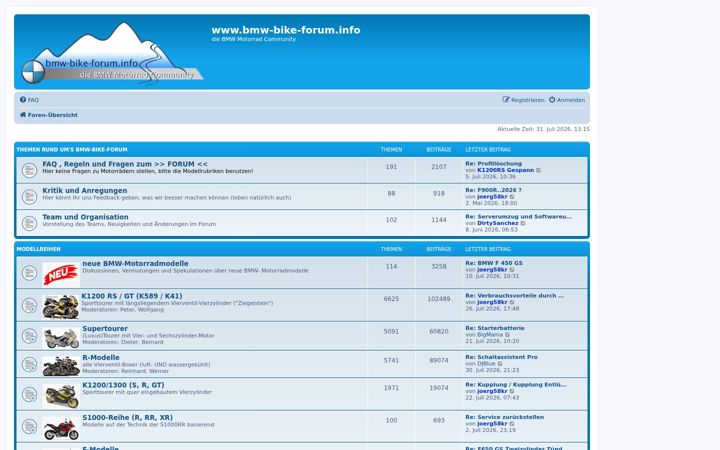The image size is (720, 450).
Task: Open last post Re: Service zurückstellen
Action: click(x=505, y=417)
